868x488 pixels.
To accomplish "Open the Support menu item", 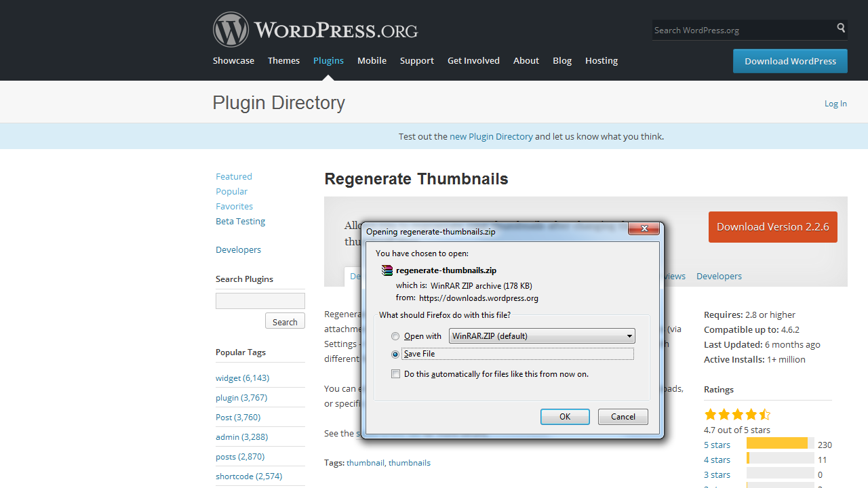I will pos(416,60).
